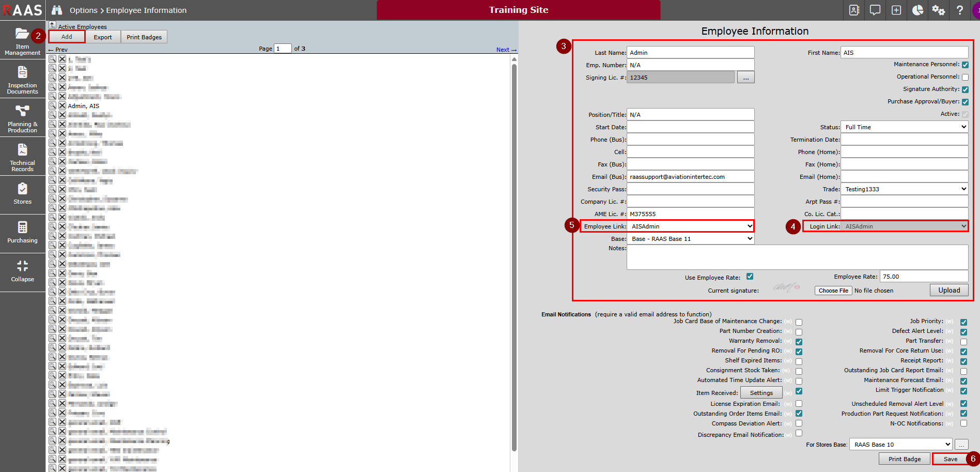Open Planning & Production module
980x472 pixels.
tap(22, 118)
